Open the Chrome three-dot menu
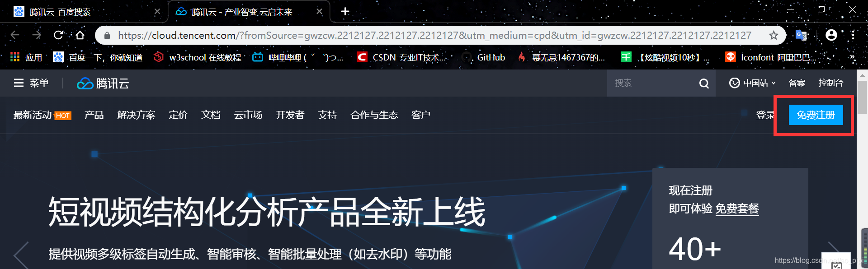 (853, 35)
